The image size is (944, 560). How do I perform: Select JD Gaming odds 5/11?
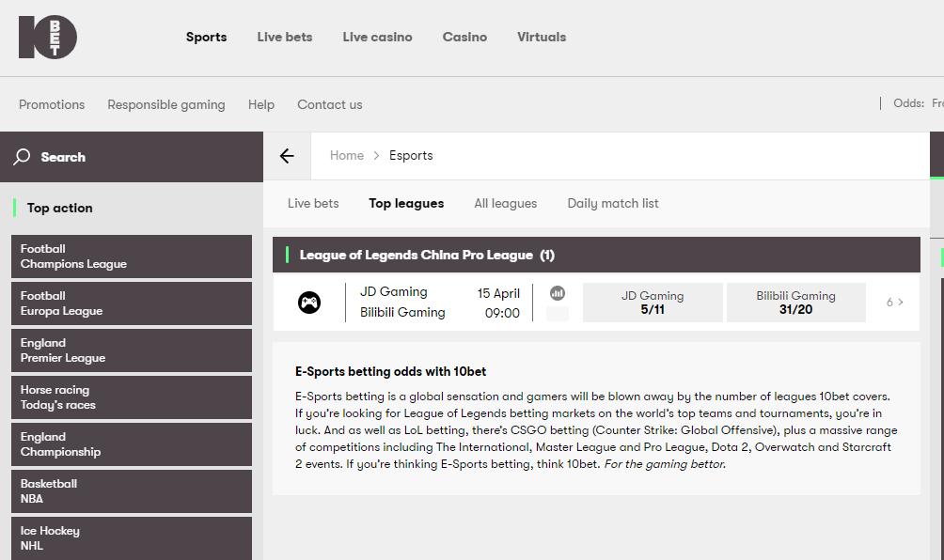click(x=653, y=302)
